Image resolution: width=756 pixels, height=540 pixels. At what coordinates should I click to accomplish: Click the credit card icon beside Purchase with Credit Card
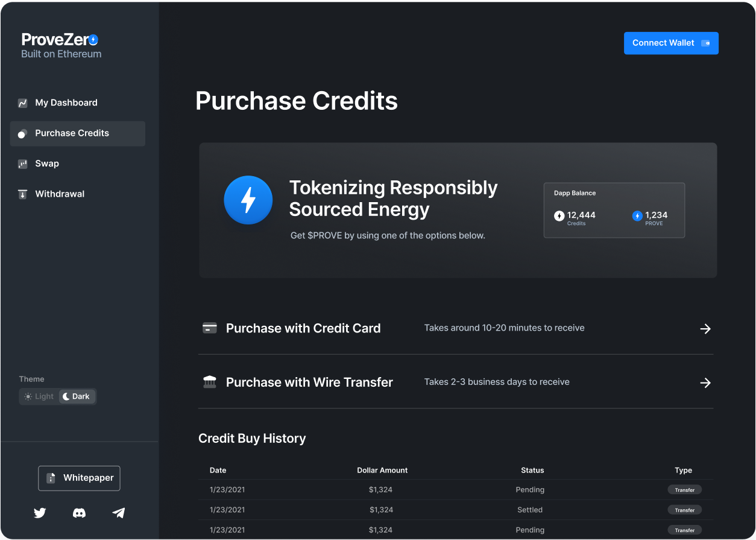coord(209,328)
